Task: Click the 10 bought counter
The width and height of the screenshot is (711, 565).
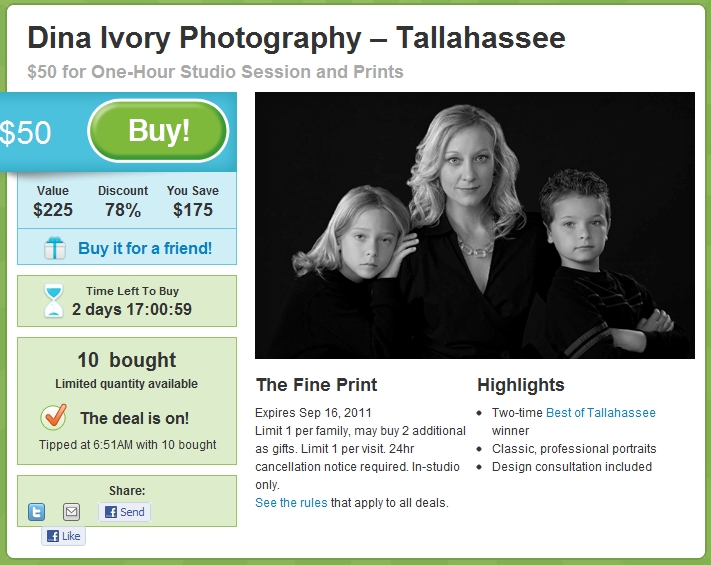Action: coord(127,360)
